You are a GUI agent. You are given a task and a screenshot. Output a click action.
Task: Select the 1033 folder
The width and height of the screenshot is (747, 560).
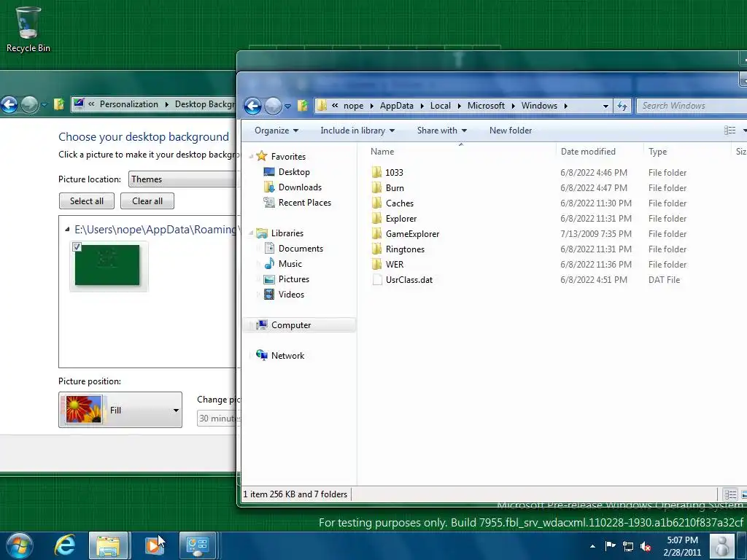tap(394, 172)
